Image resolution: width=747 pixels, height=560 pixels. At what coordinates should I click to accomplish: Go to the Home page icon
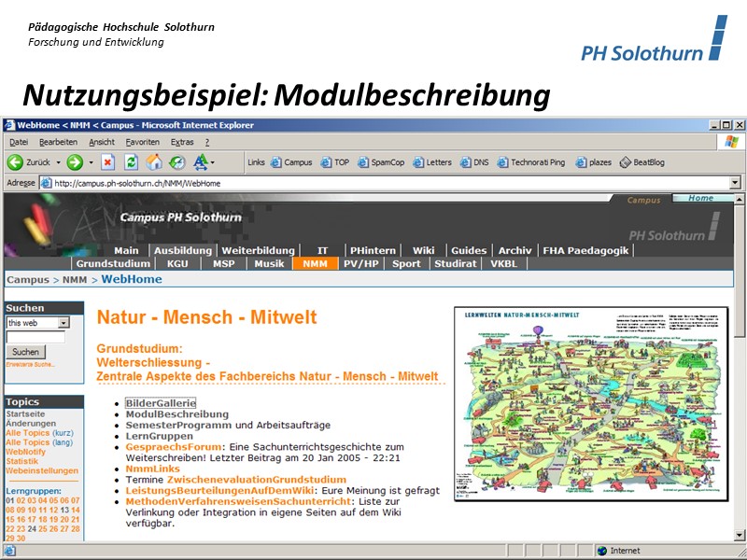[x=154, y=162]
